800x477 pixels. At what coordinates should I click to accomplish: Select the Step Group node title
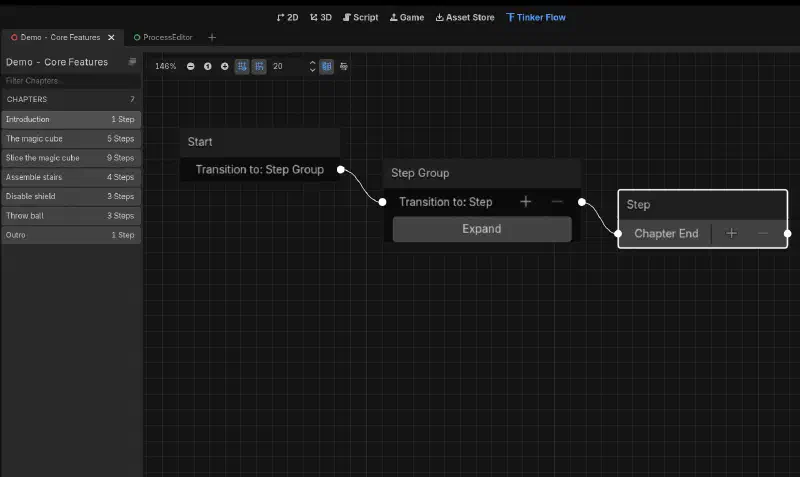(420, 173)
